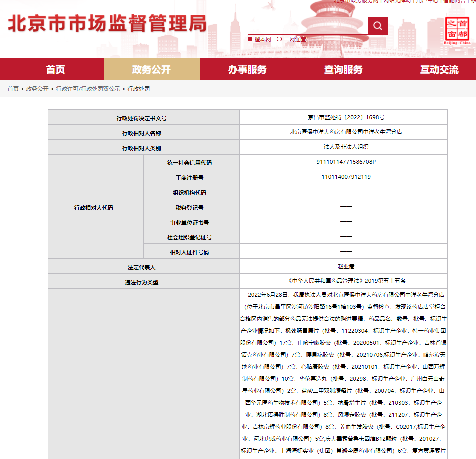The width and height of the screenshot is (476, 459).
Task: Follow the 政务公开 breadcrumb link
Action: coord(37,89)
